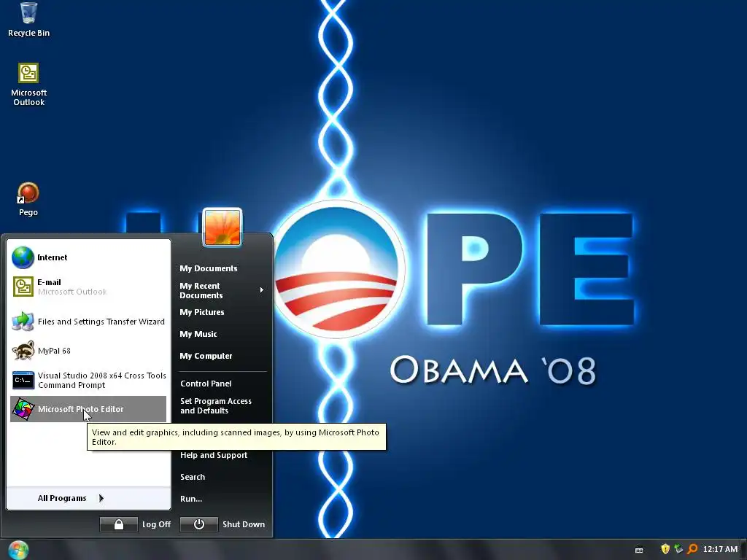Expand My Recent Documents submenu arrow
The image size is (747, 560).
pos(262,290)
